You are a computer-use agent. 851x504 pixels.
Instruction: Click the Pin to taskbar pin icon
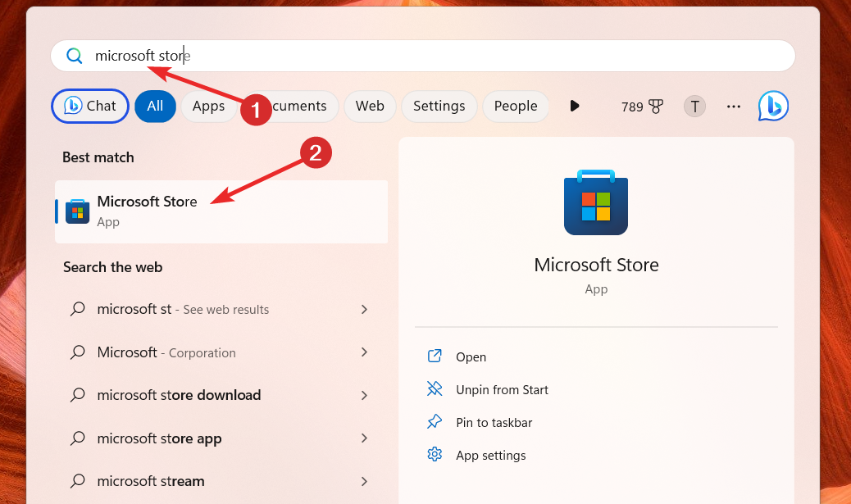pyautogui.click(x=435, y=421)
